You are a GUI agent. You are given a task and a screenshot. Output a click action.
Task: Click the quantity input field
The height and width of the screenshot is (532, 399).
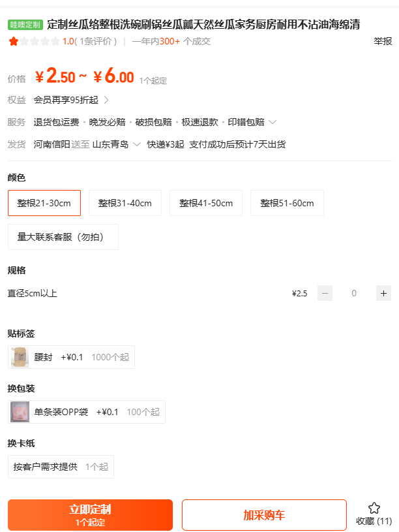(354, 293)
